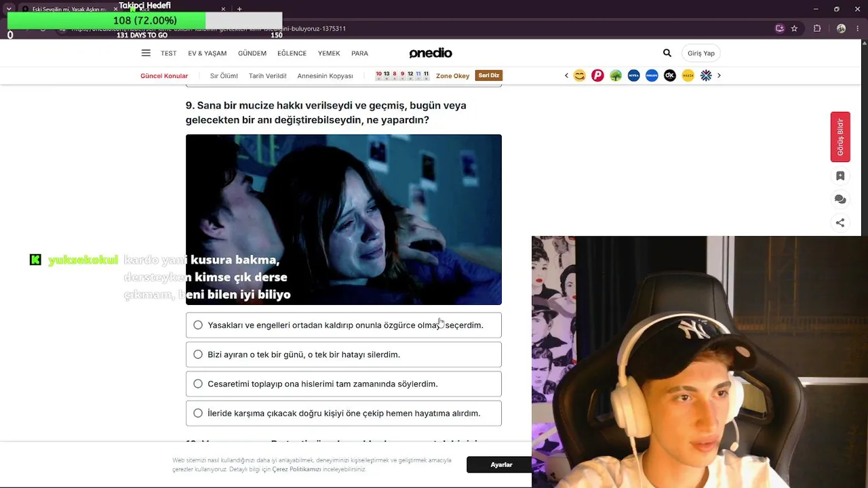Open the Chrome profile avatar
868x488 pixels.
841,28
